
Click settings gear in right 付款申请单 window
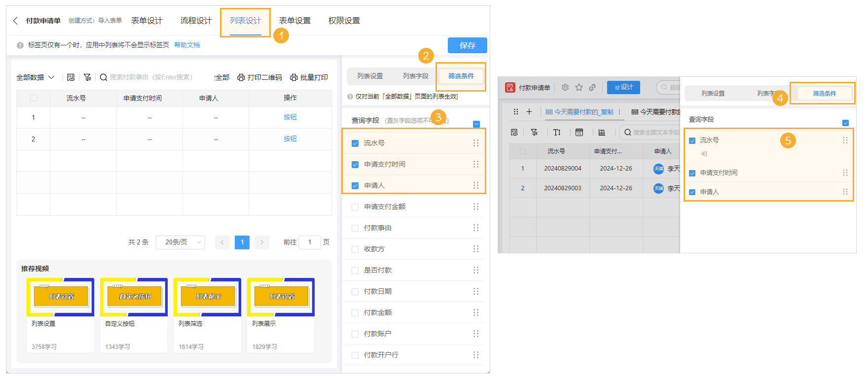(565, 87)
